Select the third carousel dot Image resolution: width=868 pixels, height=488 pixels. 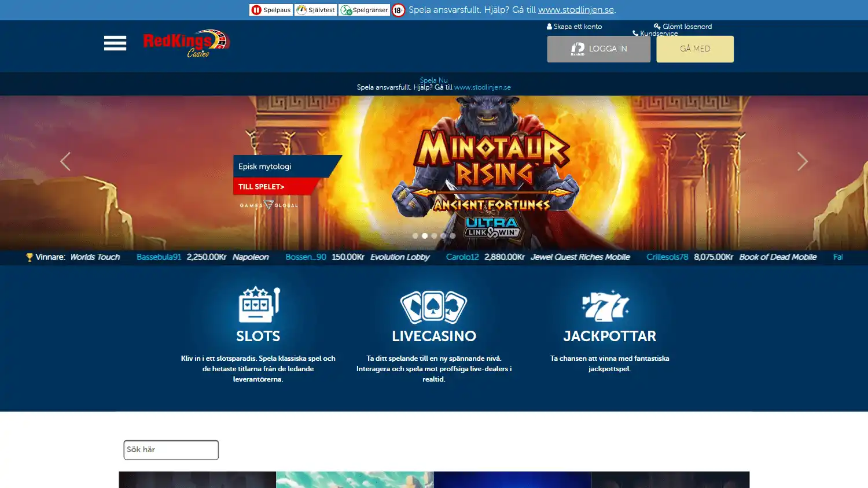(x=434, y=236)
